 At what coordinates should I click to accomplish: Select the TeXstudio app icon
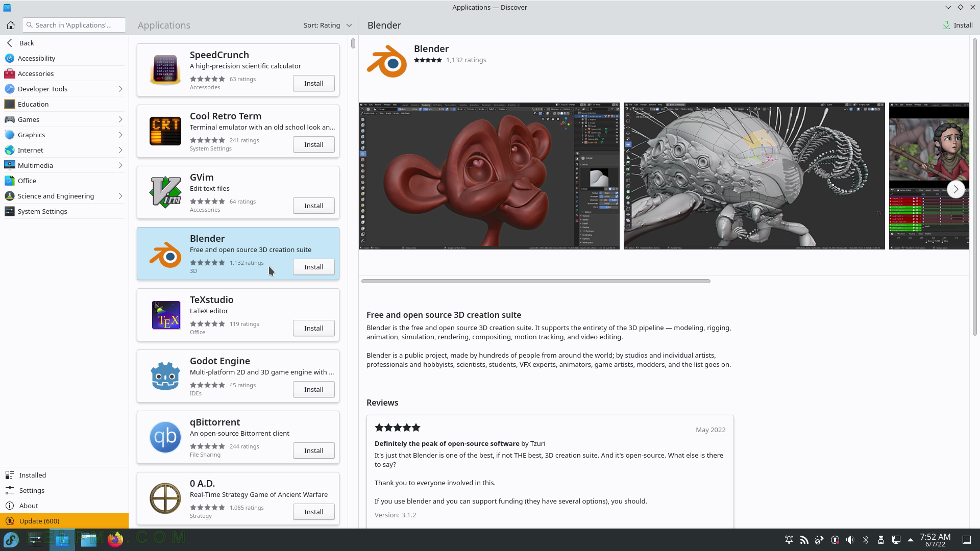pos(165,315)
